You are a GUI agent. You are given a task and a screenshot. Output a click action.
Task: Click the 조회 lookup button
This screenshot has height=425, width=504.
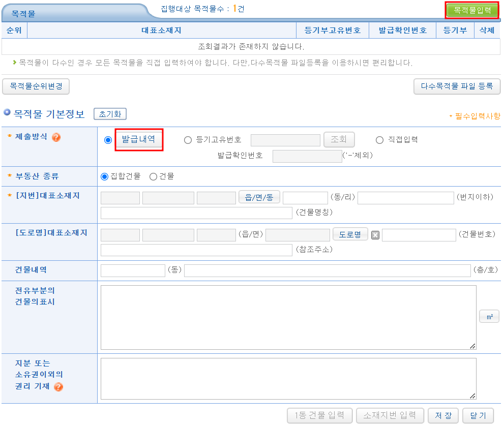point(339,139)
